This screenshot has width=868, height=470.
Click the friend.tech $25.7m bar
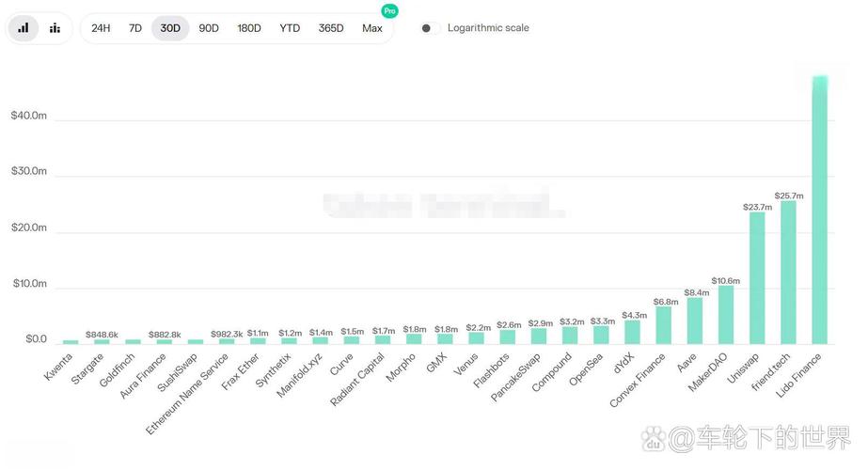tap(788, 272)
